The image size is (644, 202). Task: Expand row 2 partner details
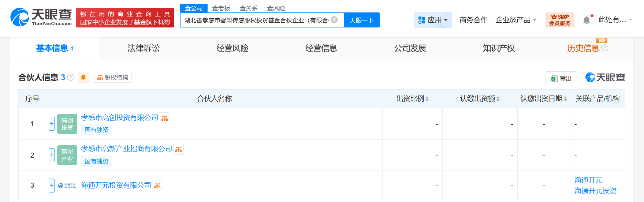[52, 155]
